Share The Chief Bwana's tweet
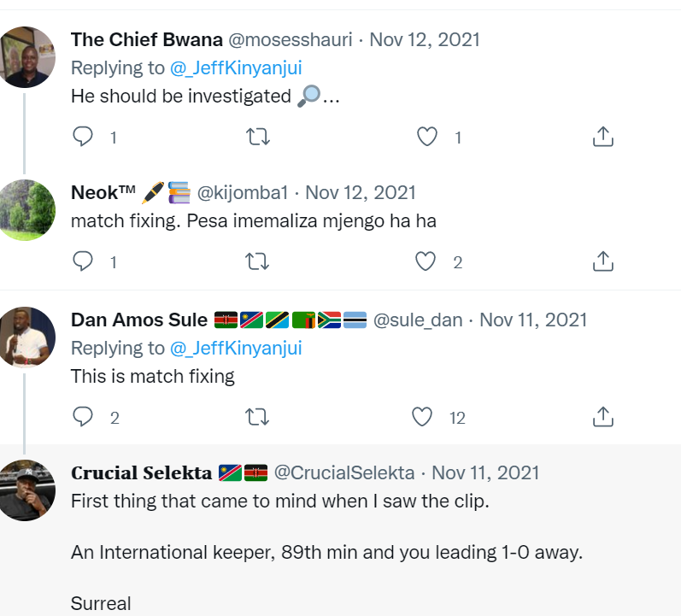 (603, 137)
